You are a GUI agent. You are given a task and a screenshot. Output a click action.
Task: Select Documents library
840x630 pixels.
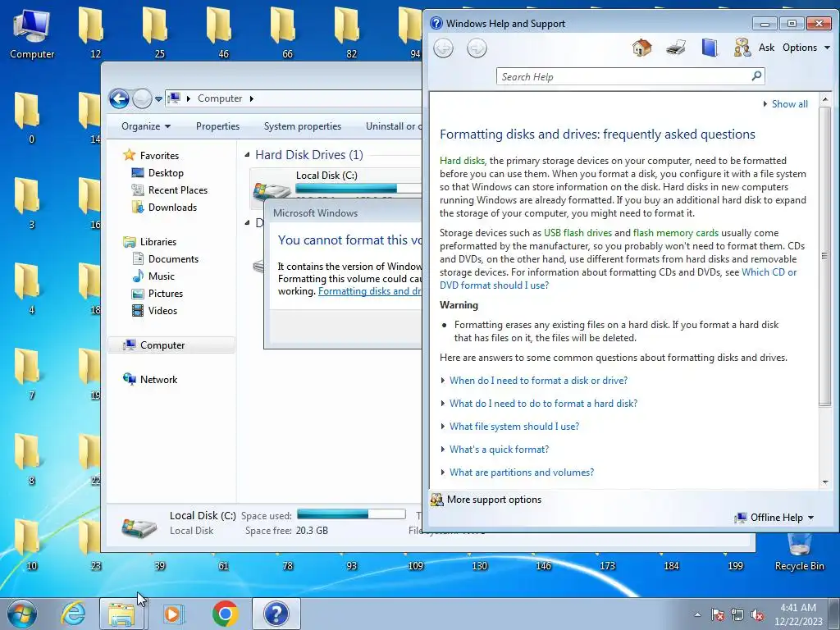pyautogui.click(x=173, y=259)
